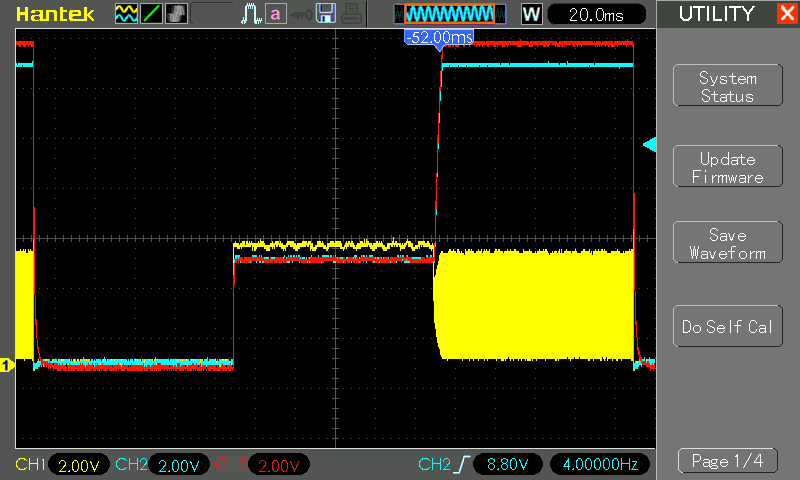Image resolution: width=800 pixels, height=480 pixels.
Task: Click the -52.00ms trigger position marker
Action: tap(438, 38)
